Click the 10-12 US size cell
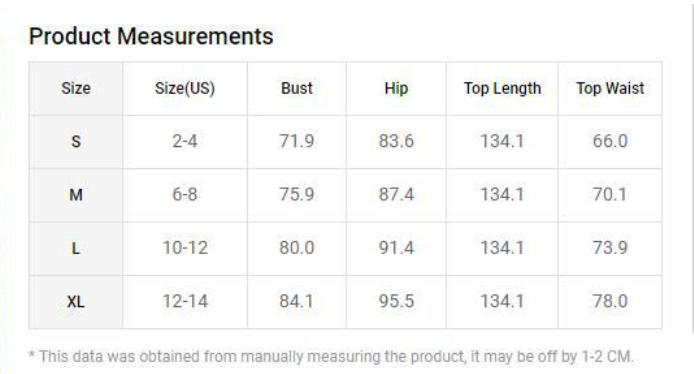The height and width of the screenshot is (374, 694). pyautogui.click(x=185, y=249)
